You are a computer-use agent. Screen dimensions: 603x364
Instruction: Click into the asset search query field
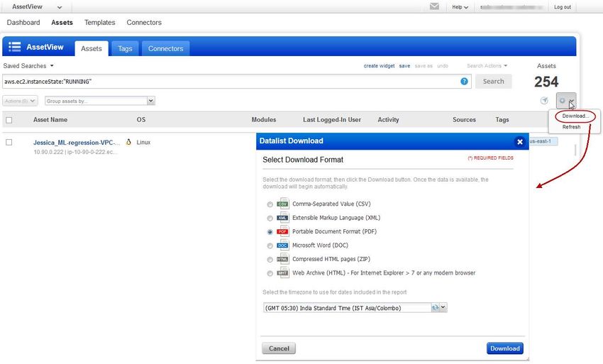tap(231, 81)
